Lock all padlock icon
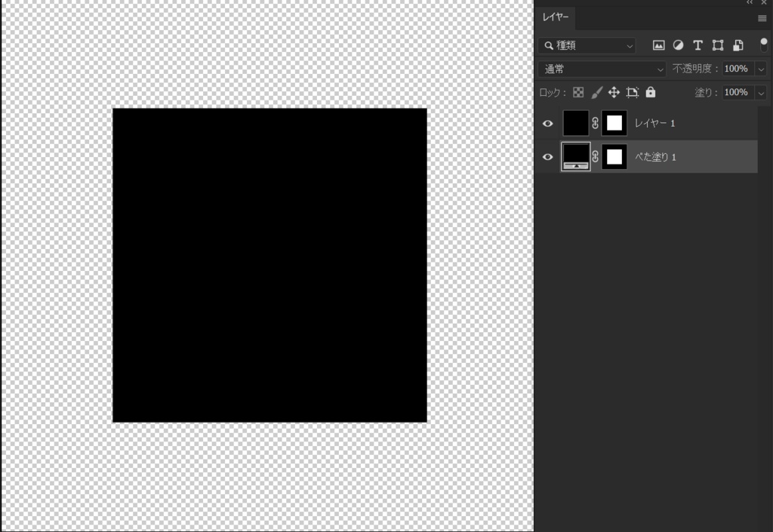Screen dimensions: 773x532 tap(651, 92)
